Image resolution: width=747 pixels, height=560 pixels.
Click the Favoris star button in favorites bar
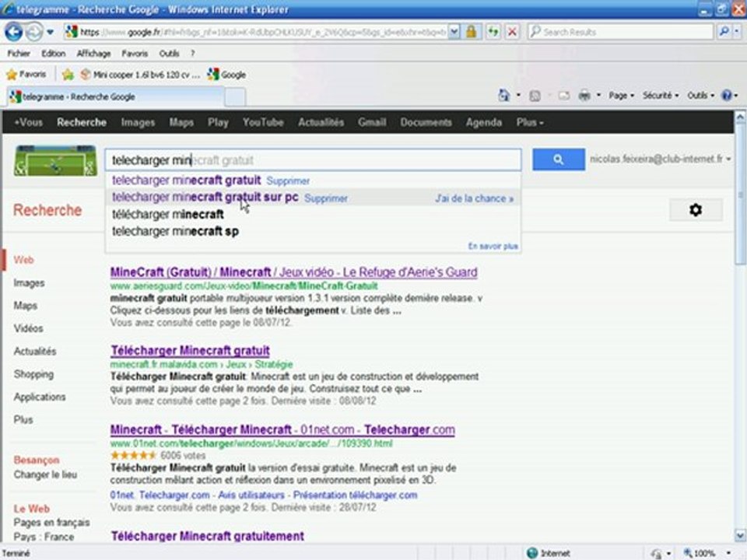[x=26, y=75]
